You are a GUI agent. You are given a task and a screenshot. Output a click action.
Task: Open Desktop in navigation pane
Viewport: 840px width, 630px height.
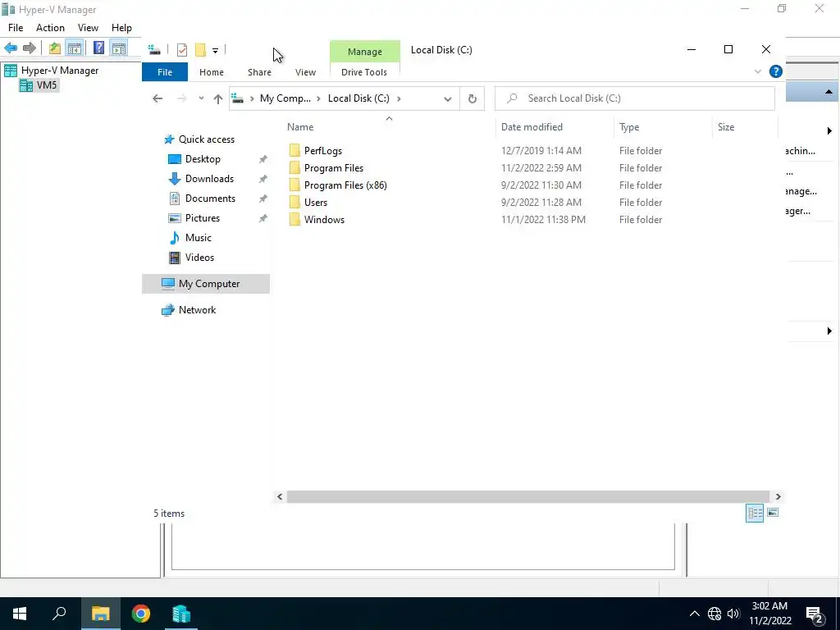(x=203, y=159)
